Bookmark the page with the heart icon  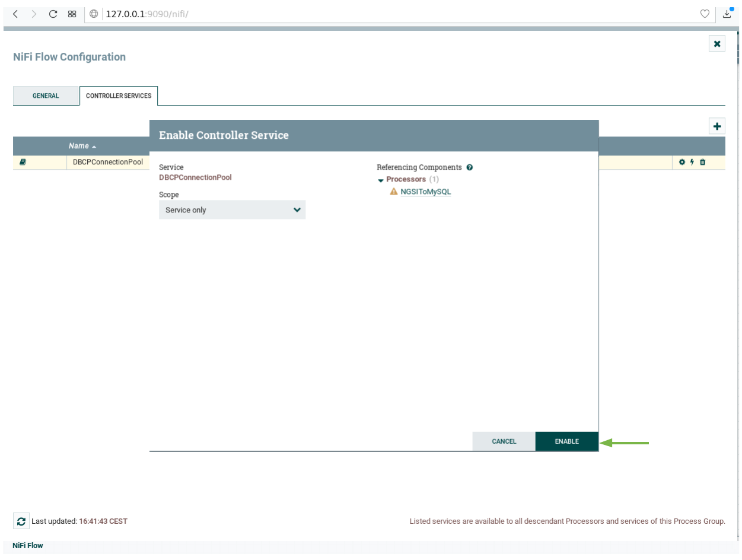pos(705,14)
